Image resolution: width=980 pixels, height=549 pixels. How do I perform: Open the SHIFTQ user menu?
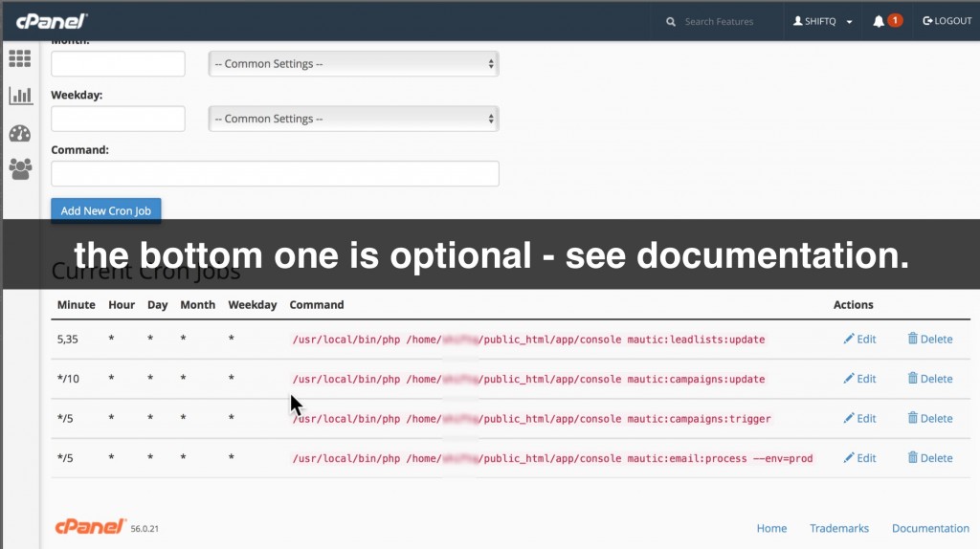coord(822,21)
